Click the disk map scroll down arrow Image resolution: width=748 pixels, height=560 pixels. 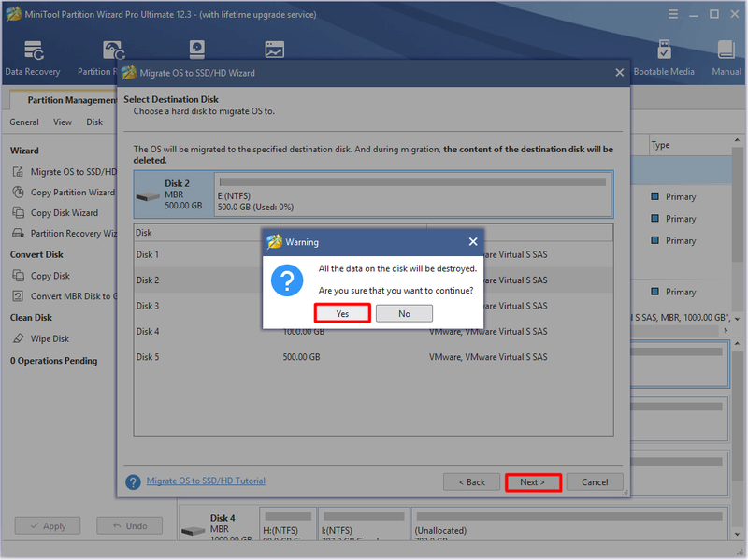[x=738, y=535]
